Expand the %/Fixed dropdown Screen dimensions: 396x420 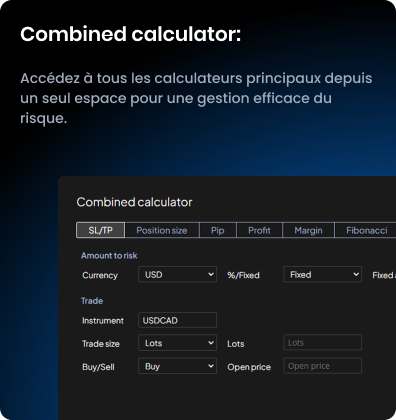click(322, 274)
